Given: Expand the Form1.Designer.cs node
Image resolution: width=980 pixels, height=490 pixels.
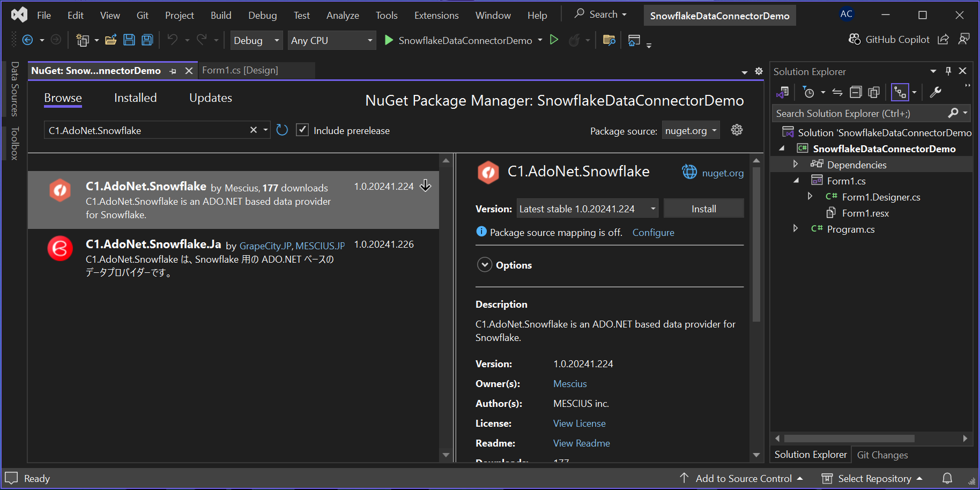Looking at the screenshot, I should [810, 196].
